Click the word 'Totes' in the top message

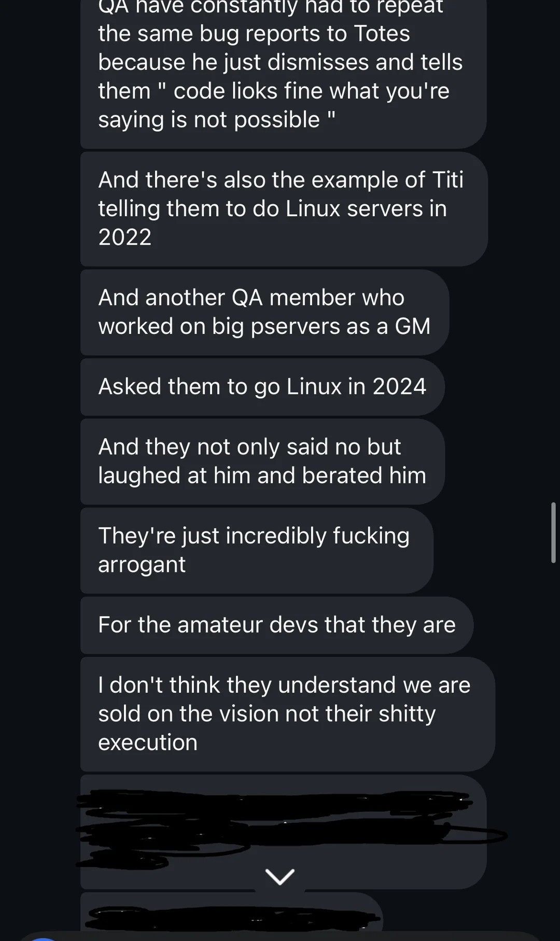pyautogui.click(x=382, y=34)
